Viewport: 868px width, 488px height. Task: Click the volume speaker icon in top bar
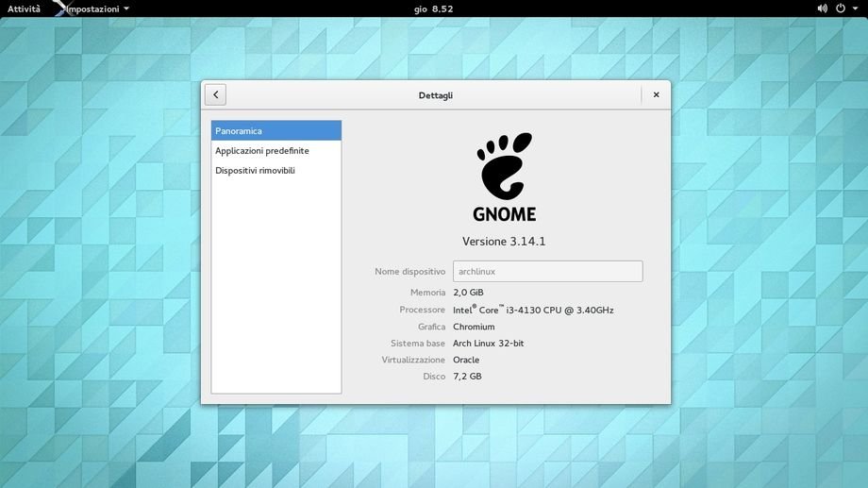[822, 8]
